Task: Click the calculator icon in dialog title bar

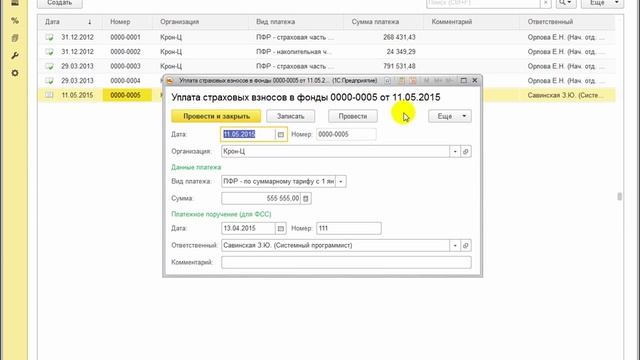Action: click(x=402, y=81)
